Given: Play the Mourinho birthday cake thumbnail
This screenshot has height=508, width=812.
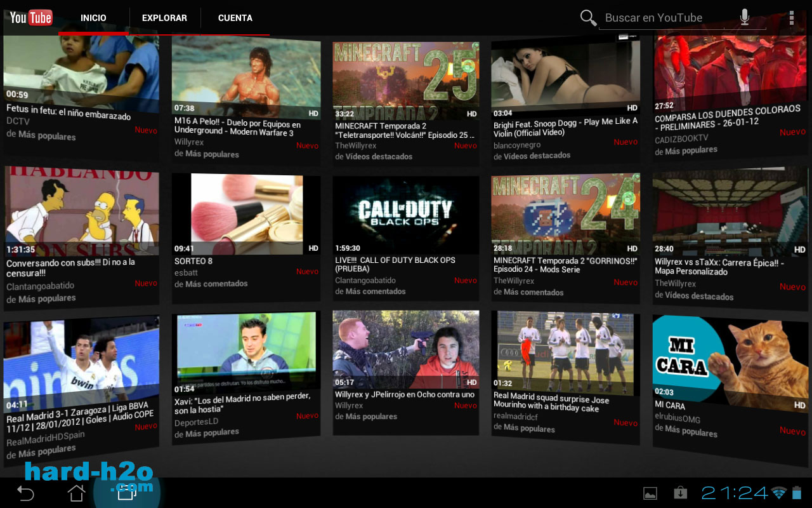Looking at the screenshot, I should pyautogui.click(x=565, y=353).
